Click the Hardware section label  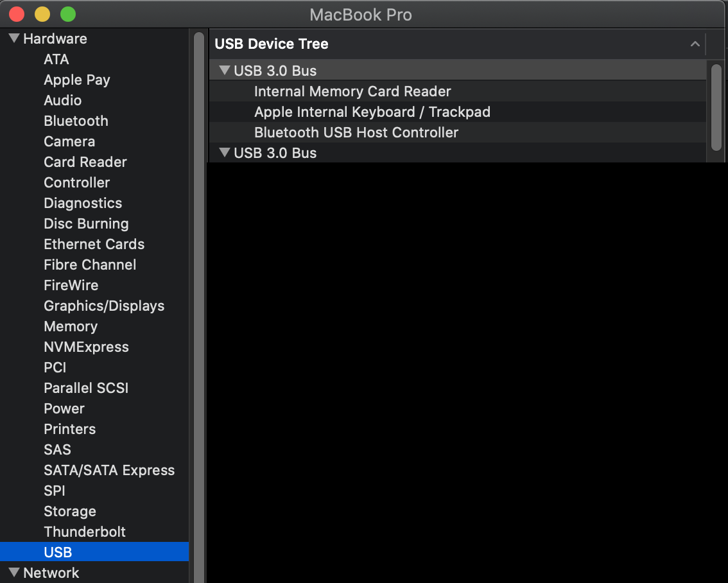point(55,39)
